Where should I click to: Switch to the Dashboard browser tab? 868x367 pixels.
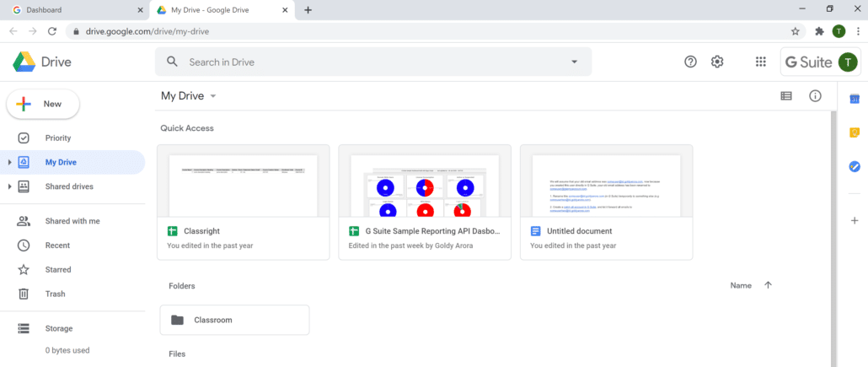[x=75, y=10]
